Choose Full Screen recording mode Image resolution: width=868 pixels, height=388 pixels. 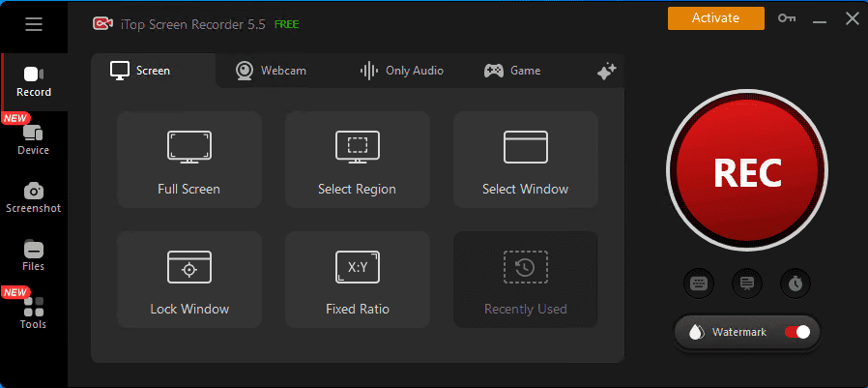tap(189, 160)
